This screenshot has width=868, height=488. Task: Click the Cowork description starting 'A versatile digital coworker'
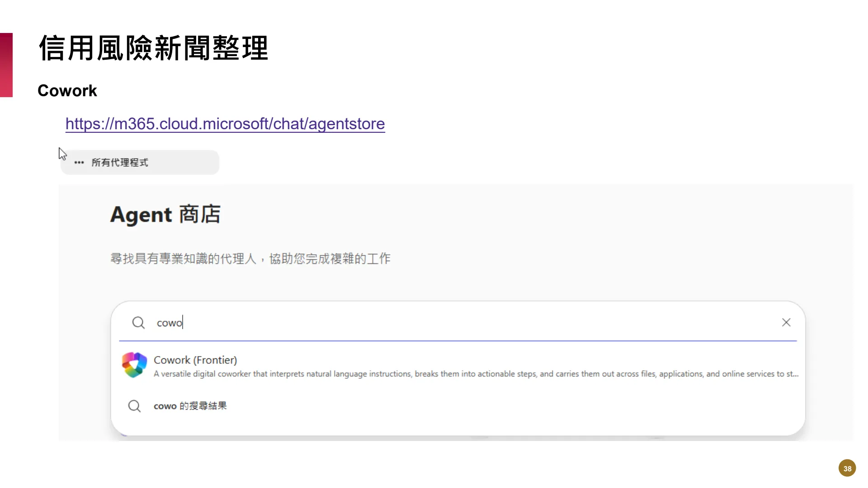click(x=476, y=374)
